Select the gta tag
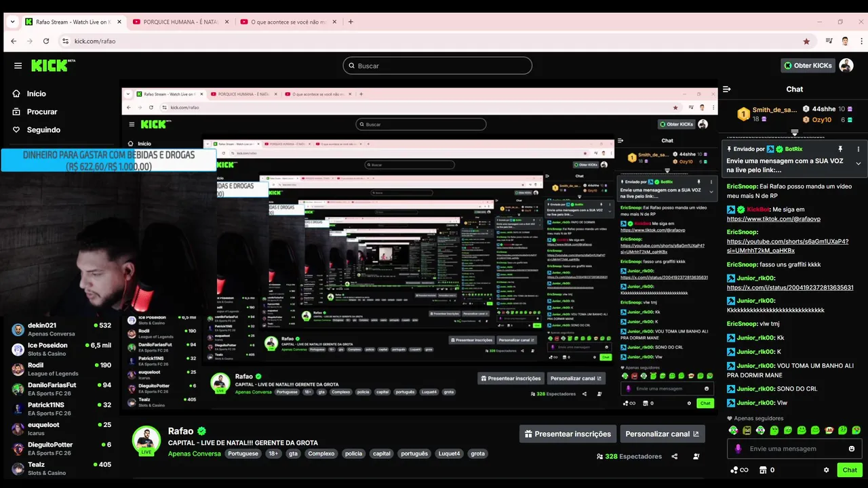This screenshot has width=868, height=488. (293, 453)
